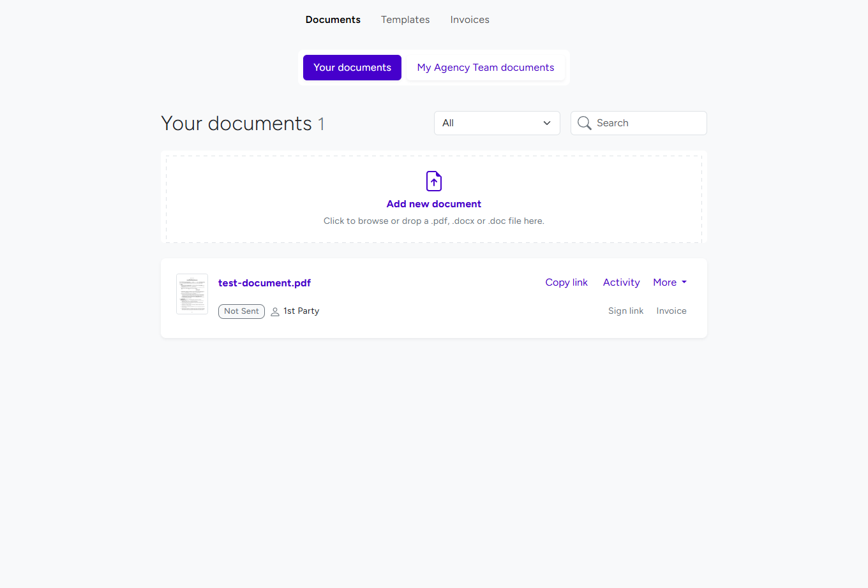Image resolution: width=868 pixels, height=588 pixels.
Task: Click the Not Sent status badge
Action: tap(241, 311)
